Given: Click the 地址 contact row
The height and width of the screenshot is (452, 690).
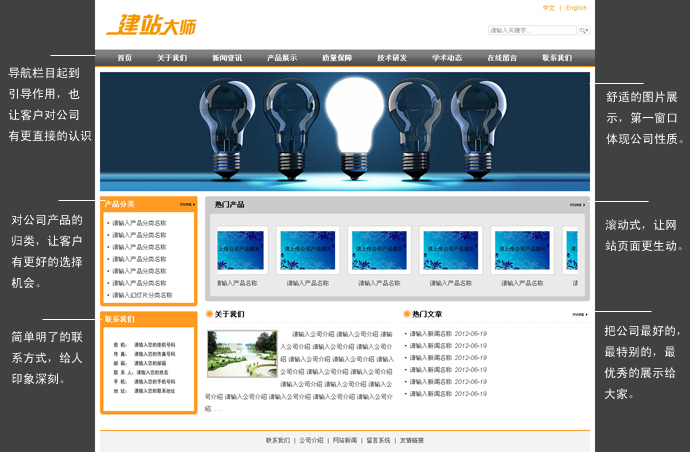Looking at the screenshot, I should point(144,391).
